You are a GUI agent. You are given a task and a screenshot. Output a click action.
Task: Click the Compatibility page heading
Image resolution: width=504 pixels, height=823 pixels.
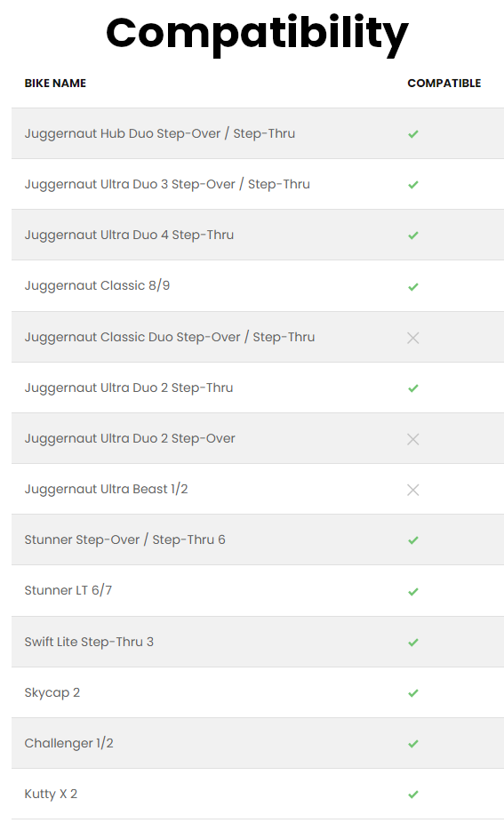coord(257,34)
